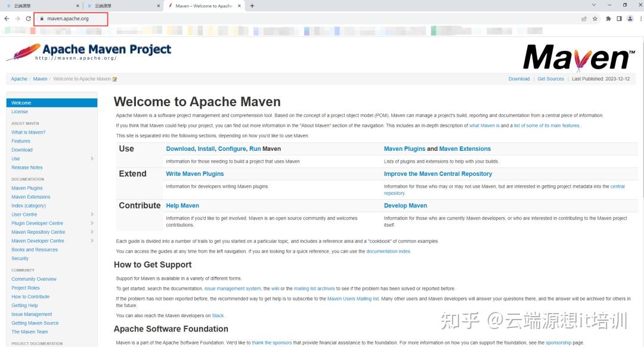The width and height of the screenshot is (644, 347).
Task: Click Maven in the breadcrumb trail
Action: coord(40,78)
